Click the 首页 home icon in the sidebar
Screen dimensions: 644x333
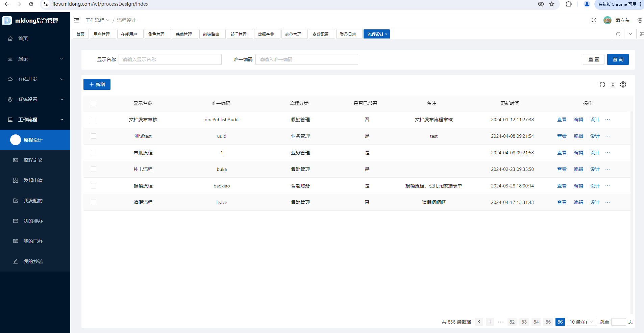coord(10,39)
